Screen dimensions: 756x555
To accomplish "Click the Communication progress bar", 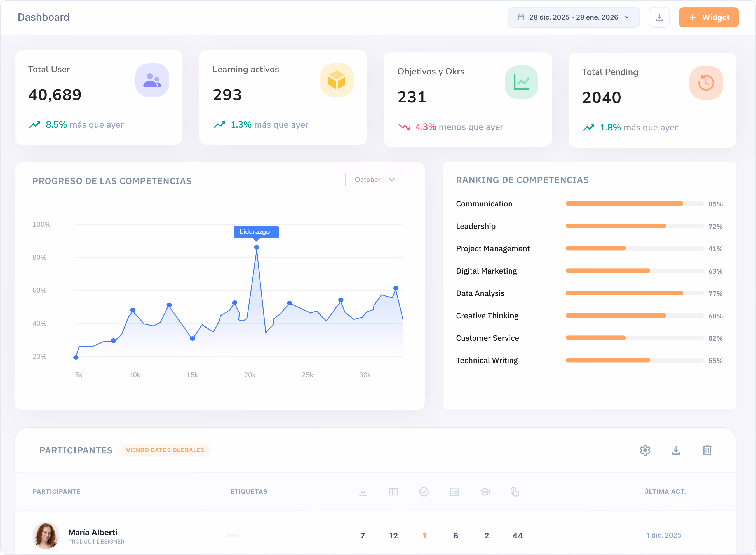I will (x=634, y=204).
